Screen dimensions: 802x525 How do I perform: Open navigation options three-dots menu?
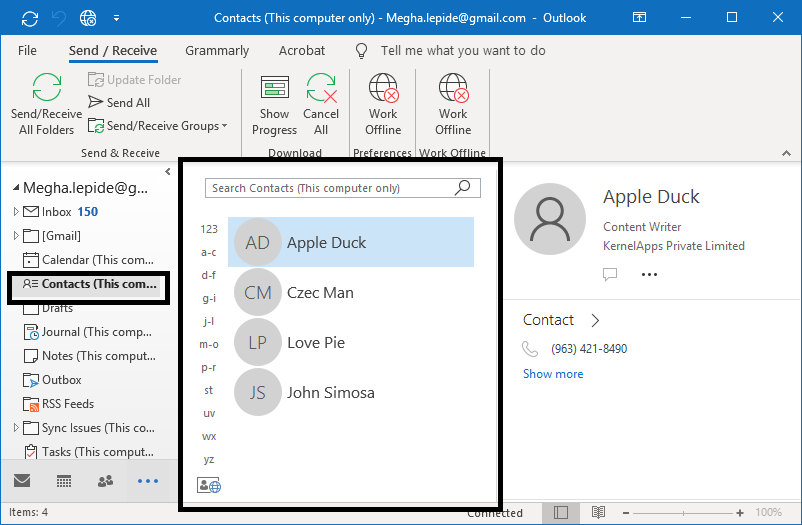click(148, 481)
